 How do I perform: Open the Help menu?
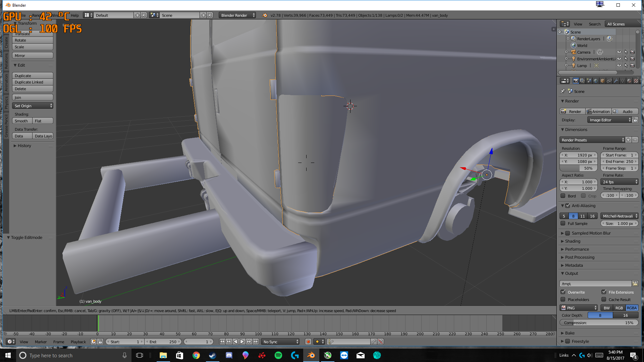click(74, 15)
